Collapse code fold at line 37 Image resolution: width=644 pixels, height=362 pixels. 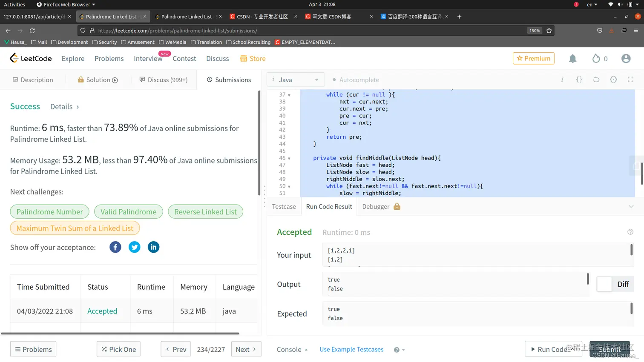click(x=289, y=95)
